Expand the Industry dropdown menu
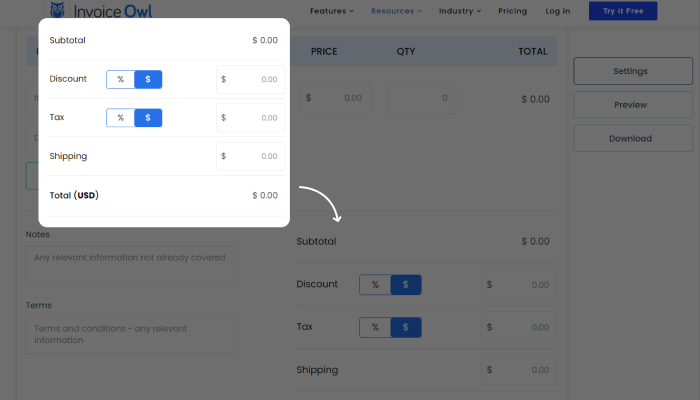Image resolution: width=700 pixels, height=400 pixels. click(460, 11)
